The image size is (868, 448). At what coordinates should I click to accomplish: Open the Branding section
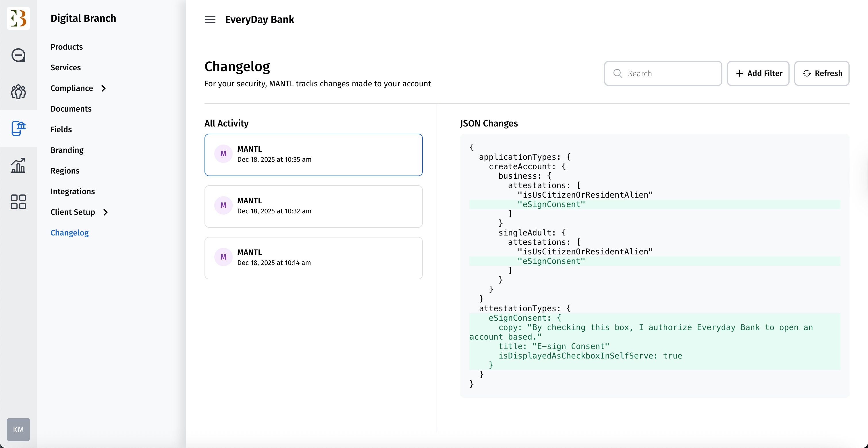tap(67, 150)
